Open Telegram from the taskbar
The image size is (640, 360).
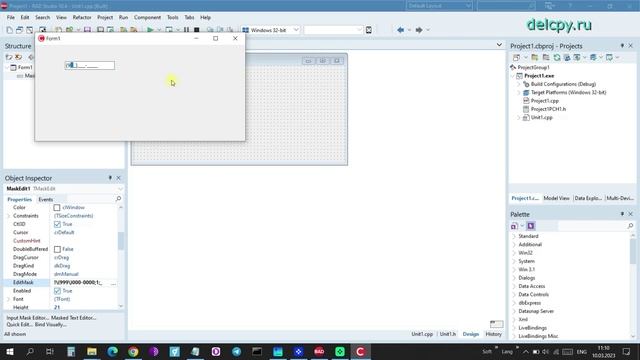(236, 351)
